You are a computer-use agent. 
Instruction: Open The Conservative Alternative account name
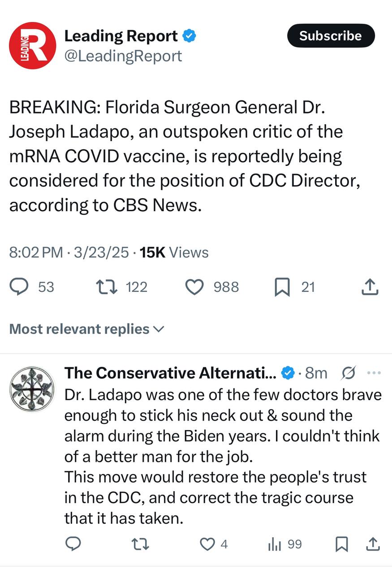170,373
